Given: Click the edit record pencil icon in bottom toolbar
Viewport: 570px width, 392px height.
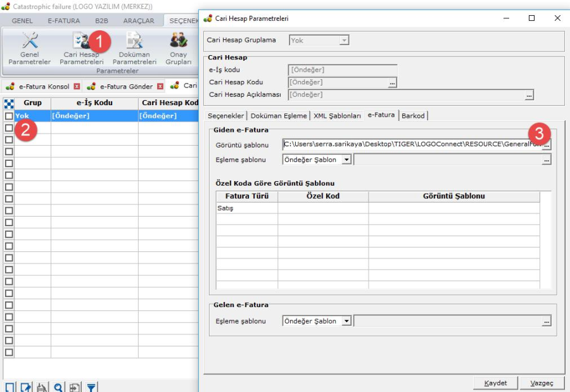Looking at the screenshot, I should tap(26, 388).
